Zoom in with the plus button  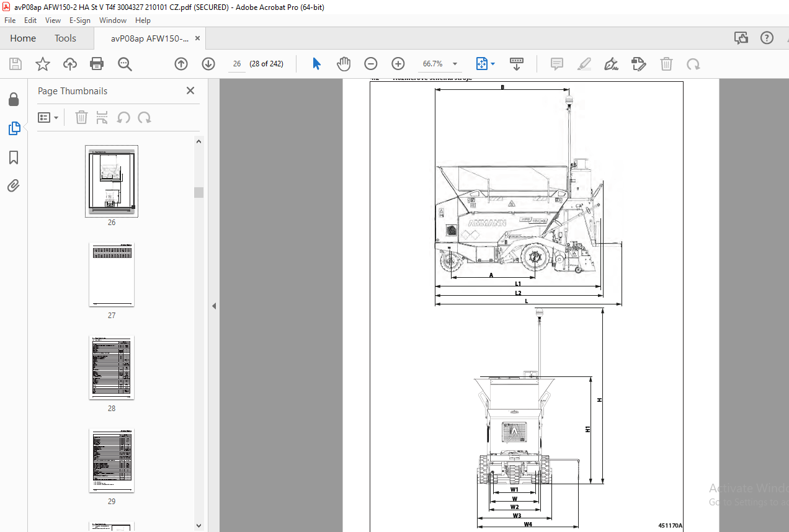click(398, 64)
